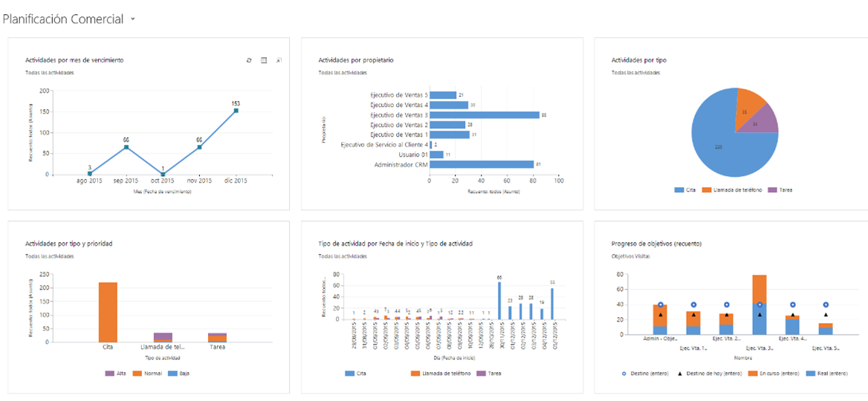Click the dic 2015 data point marker
Viewport: 868px width, 401px height.
236,111
